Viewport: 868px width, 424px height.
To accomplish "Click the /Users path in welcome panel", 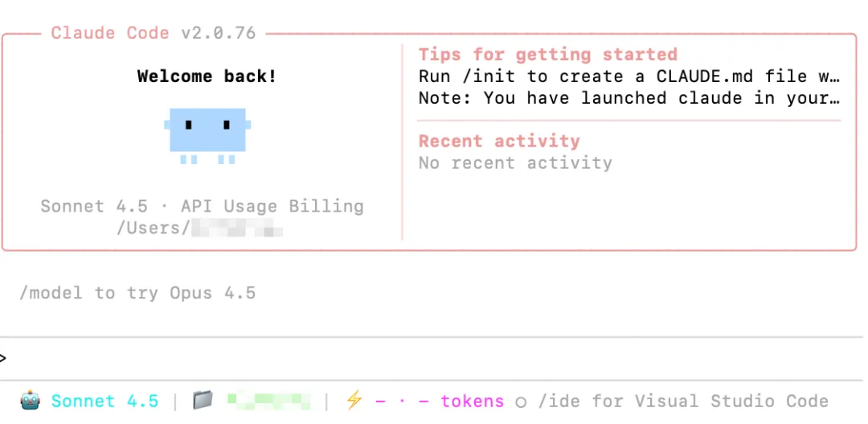I will 200,228.
